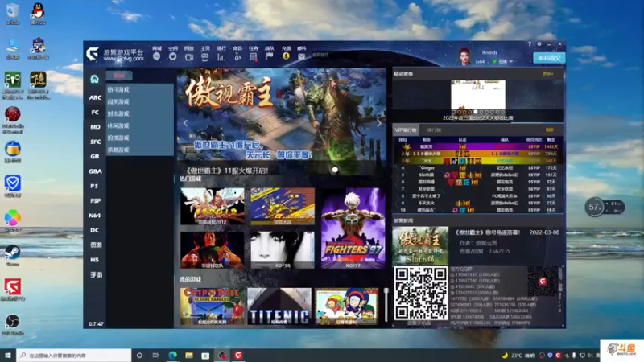Click 刷新 refresh link in ranking panel
The height and width of the screenshot is (362, 644).
click(550, 130)
